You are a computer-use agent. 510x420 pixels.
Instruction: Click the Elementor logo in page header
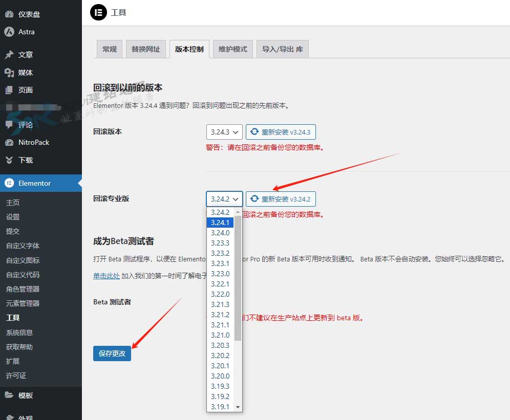click(x=98, y=12)
